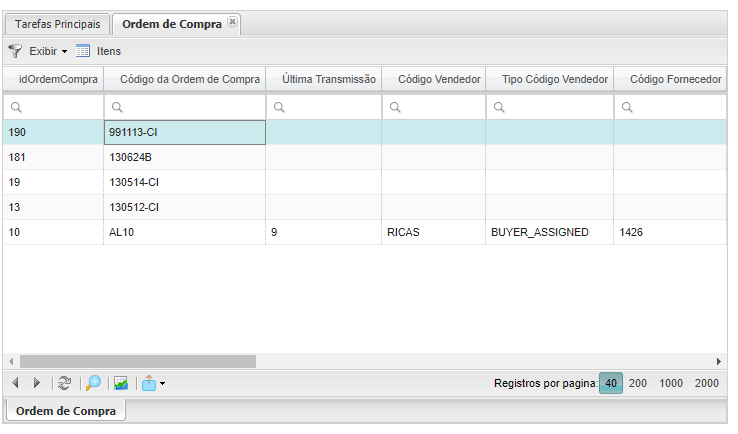Click the export icon in bottom toolbar
Screen dimensions: 738x434
pos(148,383)
